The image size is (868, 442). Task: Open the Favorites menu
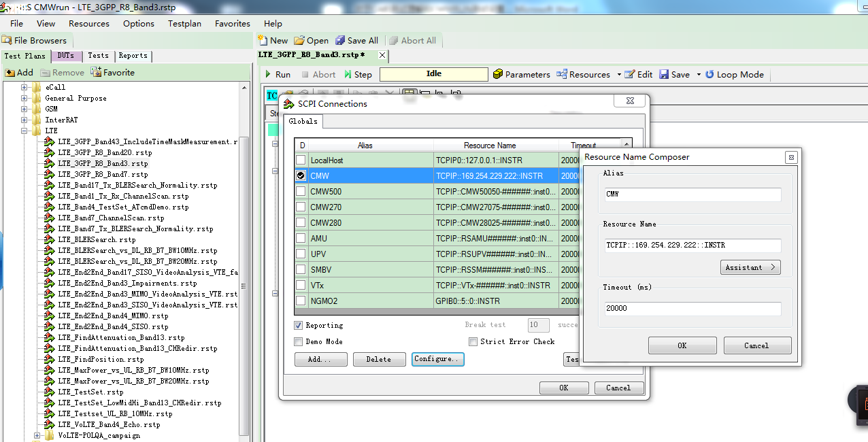coord(233,23)
